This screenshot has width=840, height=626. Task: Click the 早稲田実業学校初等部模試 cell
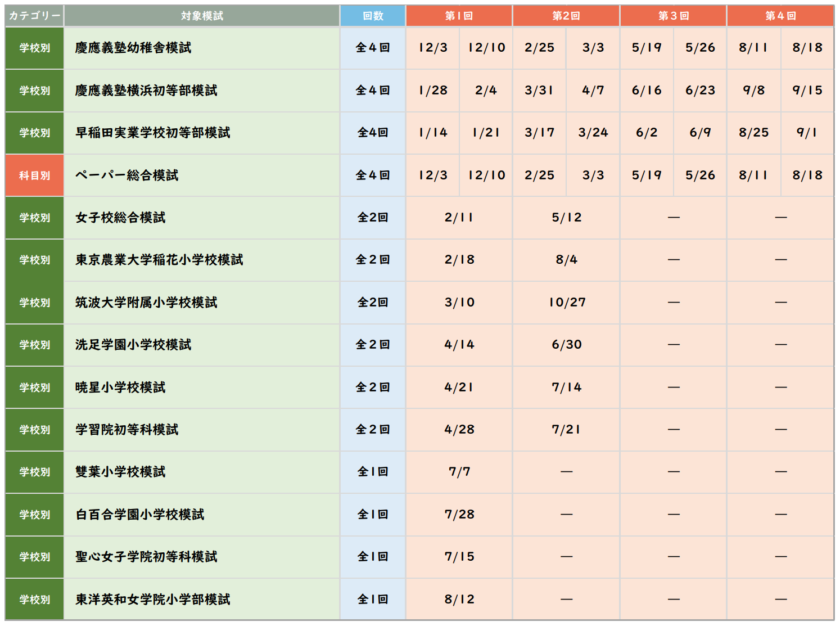(202, 133)
